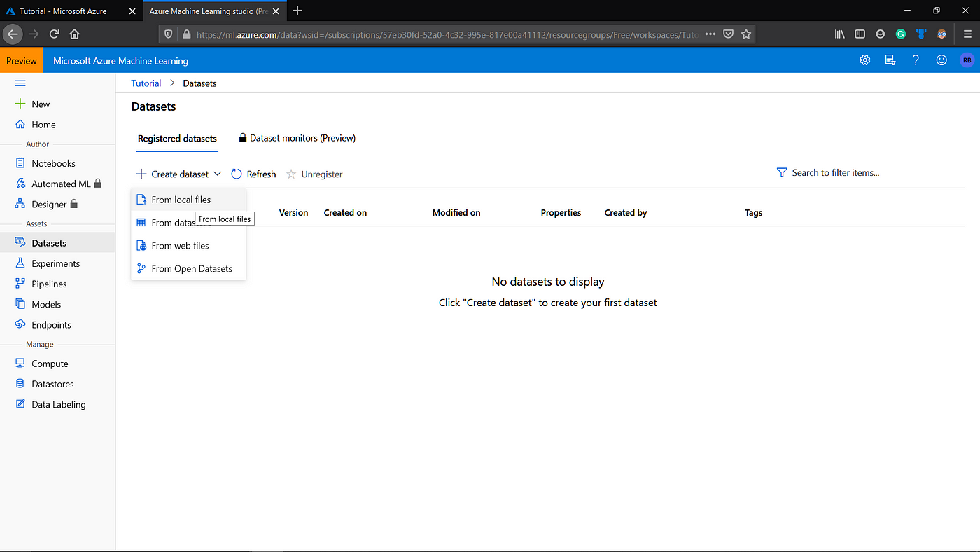Open the Firefox hamburger menu
The image size is (980, 552).
[966, 34]
